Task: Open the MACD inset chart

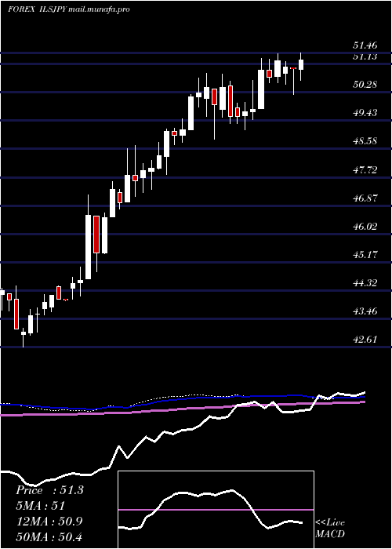Action: click(216, 510)
